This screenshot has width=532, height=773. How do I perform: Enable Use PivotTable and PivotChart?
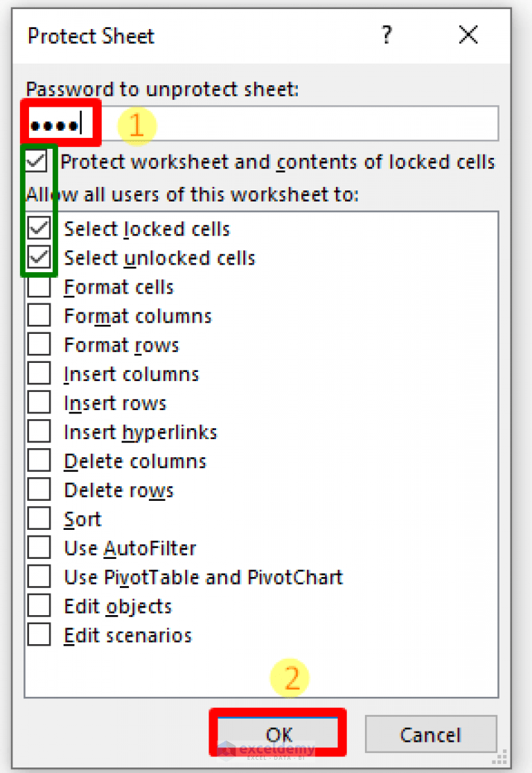click(x=40, y=576)
